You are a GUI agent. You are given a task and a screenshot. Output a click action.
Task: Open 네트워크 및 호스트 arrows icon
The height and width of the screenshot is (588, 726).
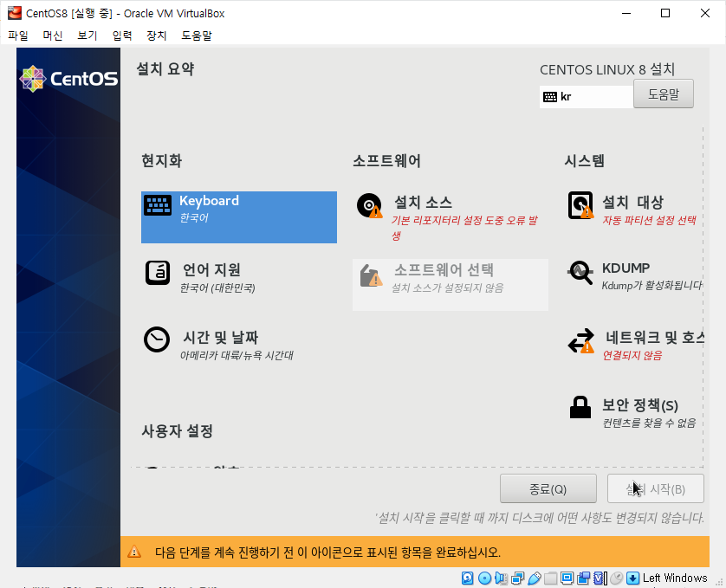[581, 340]
